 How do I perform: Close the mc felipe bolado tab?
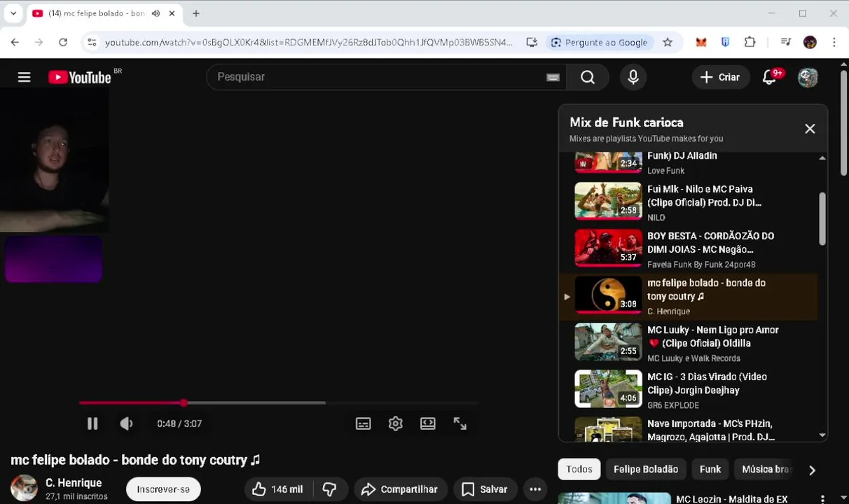pyautogui.click(x=172, y=13)
